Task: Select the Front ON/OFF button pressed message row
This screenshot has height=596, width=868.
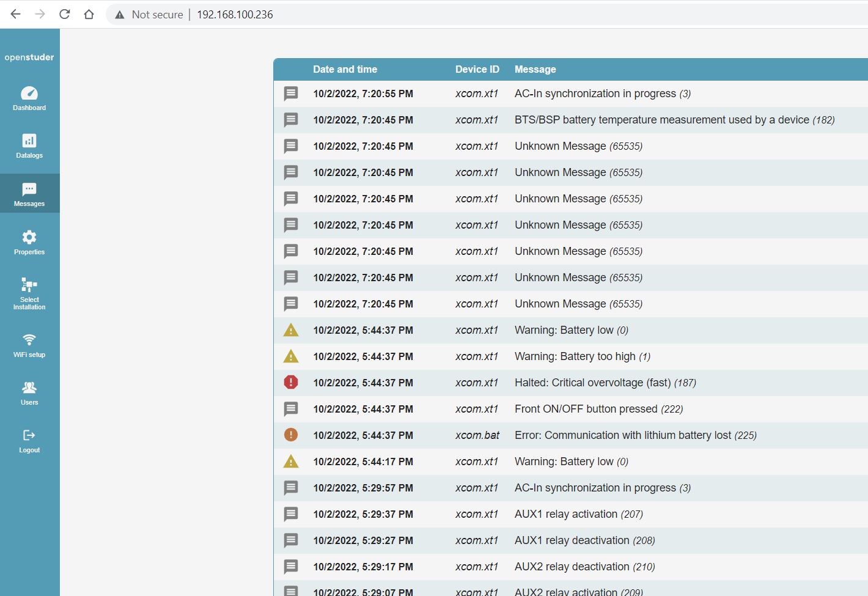Action: click(x=586, y=409)
